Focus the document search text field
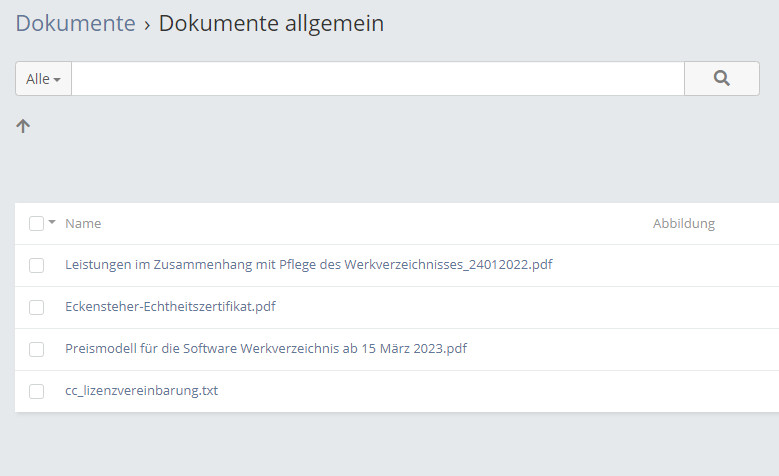Image resolution: width=779 pixels, height=476 pixels. (x=377, y=79)
